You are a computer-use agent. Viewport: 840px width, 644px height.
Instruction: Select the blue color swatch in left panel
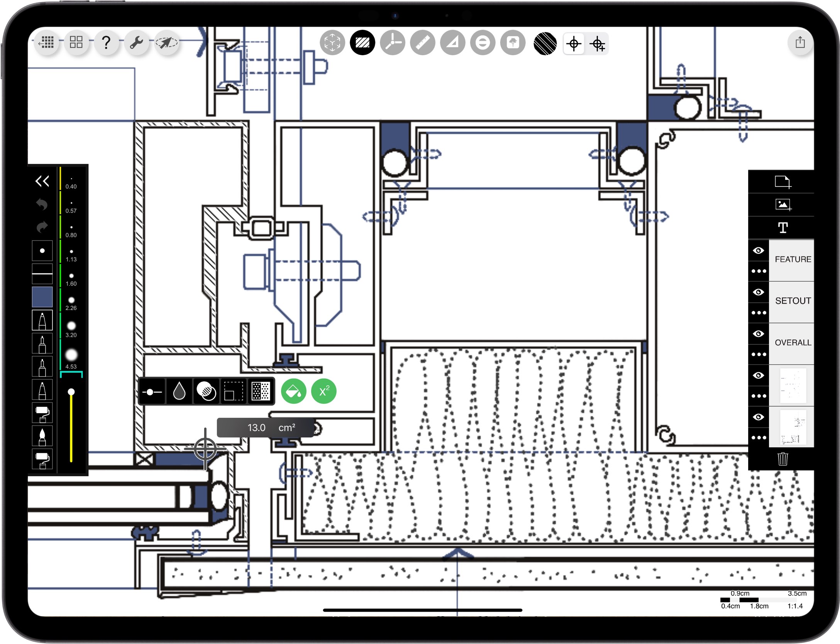[x=42, y=297]
